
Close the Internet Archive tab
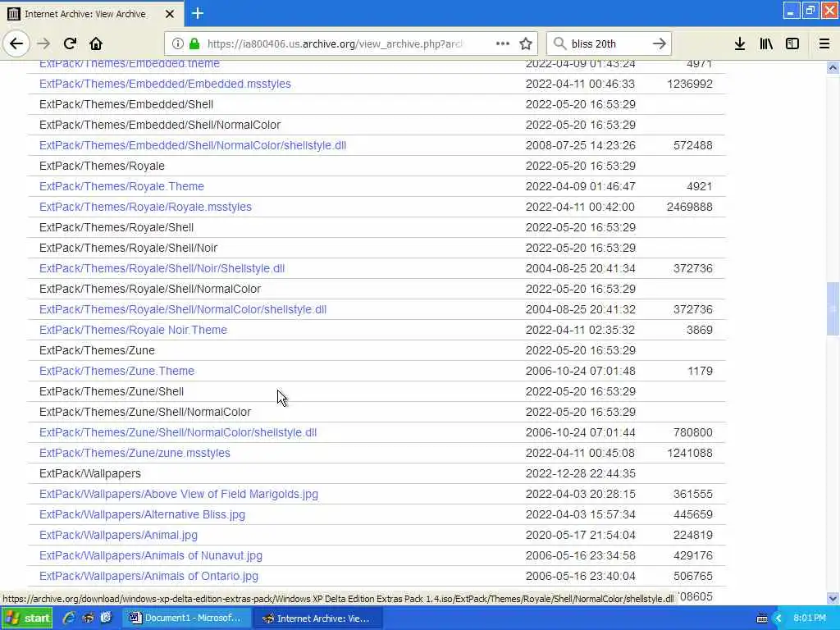pyautogui.click(x=169, y=14)
